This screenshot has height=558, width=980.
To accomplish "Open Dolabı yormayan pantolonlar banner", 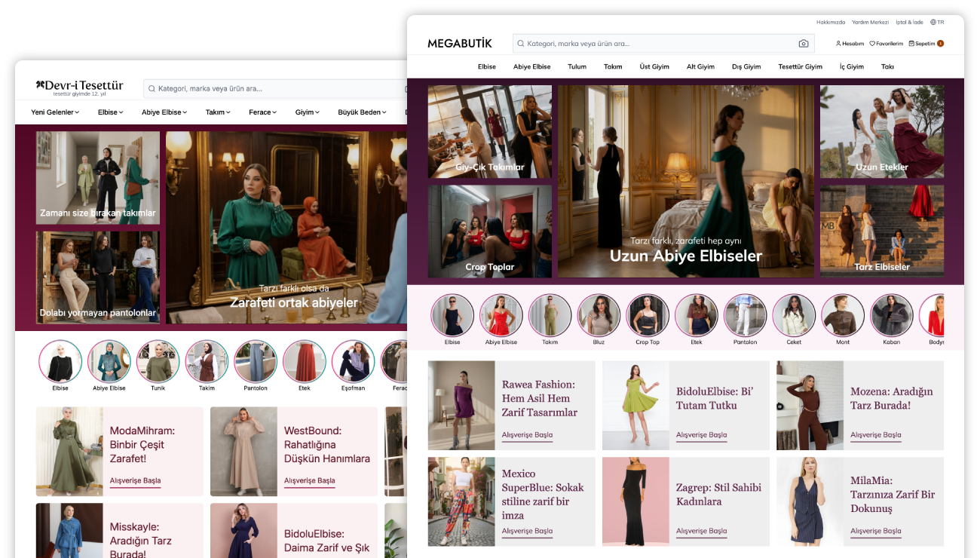I will 98,277.
